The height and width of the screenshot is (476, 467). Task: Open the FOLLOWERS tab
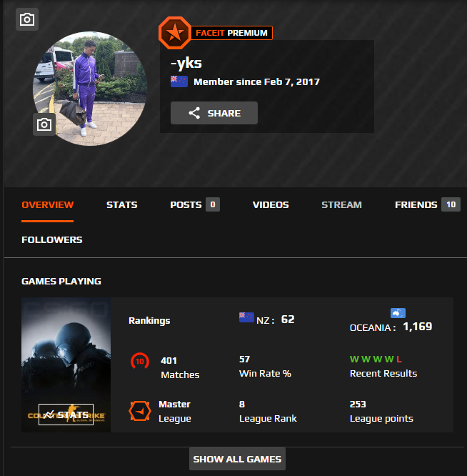[52, 240]
